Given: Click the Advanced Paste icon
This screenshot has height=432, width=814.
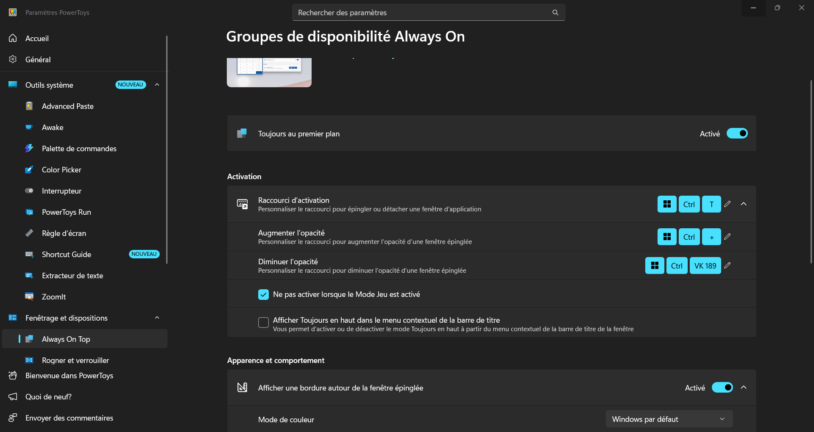Looking at the screenshot, I should point(30,106).
